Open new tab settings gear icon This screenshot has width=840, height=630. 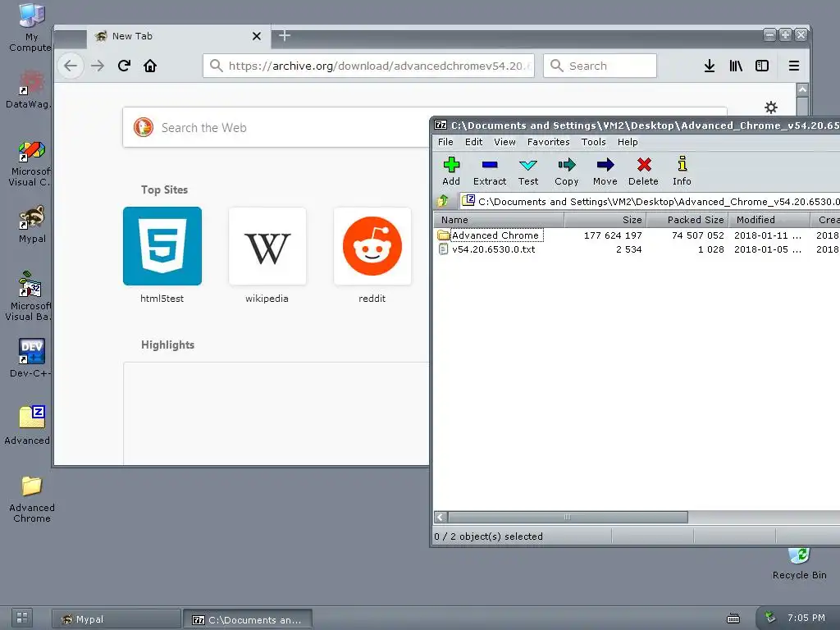click(x=771, y=107)
